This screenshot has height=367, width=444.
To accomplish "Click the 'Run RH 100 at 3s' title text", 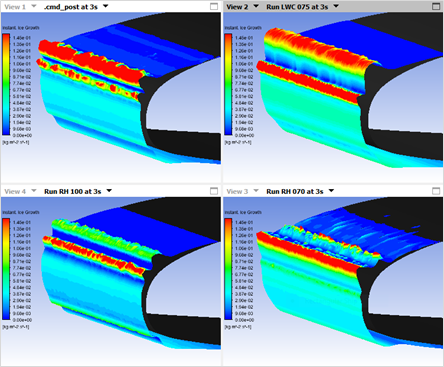I will (73, 191).
